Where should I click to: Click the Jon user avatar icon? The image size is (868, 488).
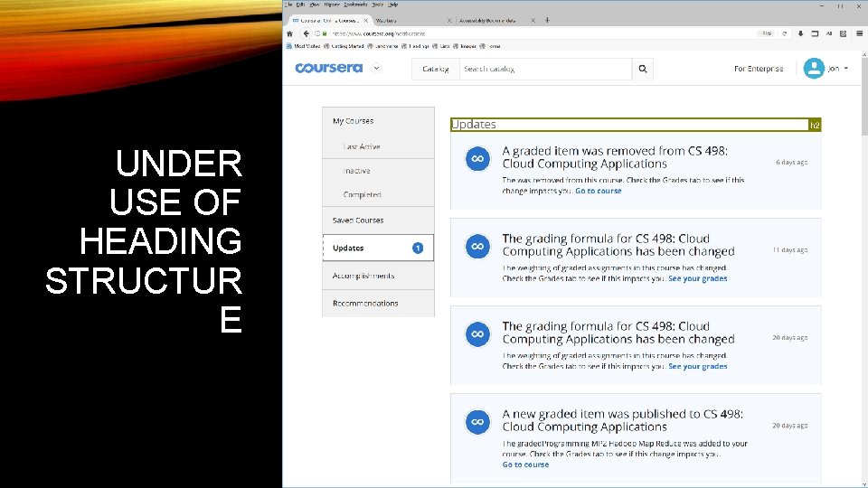point(814,69)
